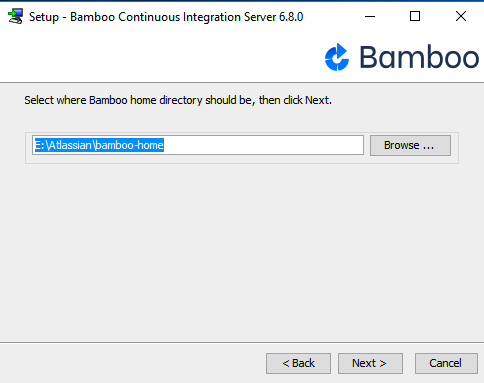Click the Setup window title text
484x383 pixels.
[x=166, y=17]
